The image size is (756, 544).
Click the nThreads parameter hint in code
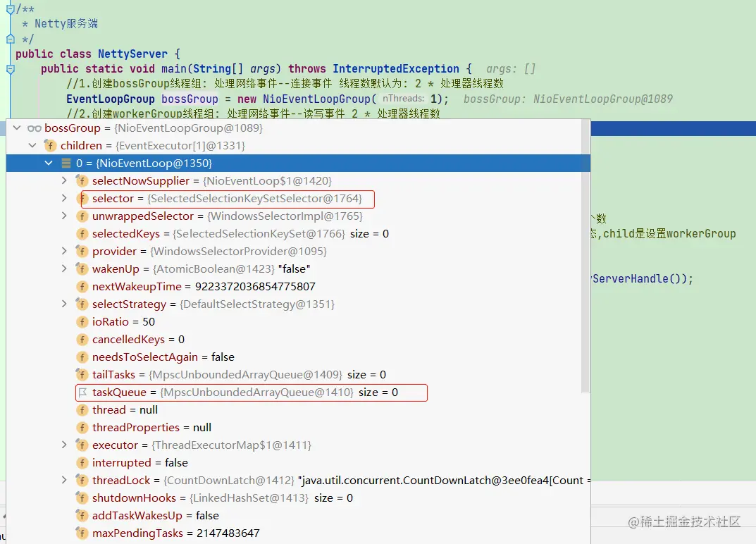[x=403, y=99]
